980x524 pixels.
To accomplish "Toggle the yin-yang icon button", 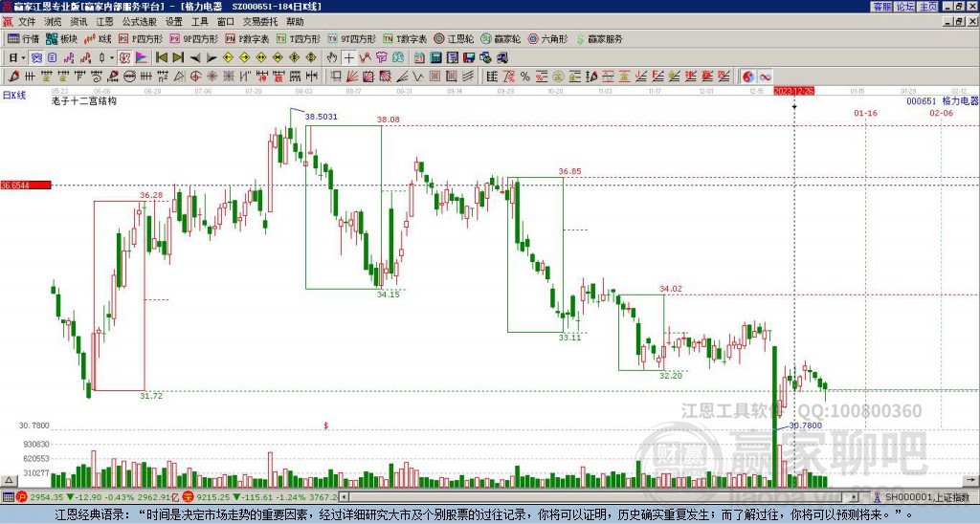I will click(x=748, y=76).
